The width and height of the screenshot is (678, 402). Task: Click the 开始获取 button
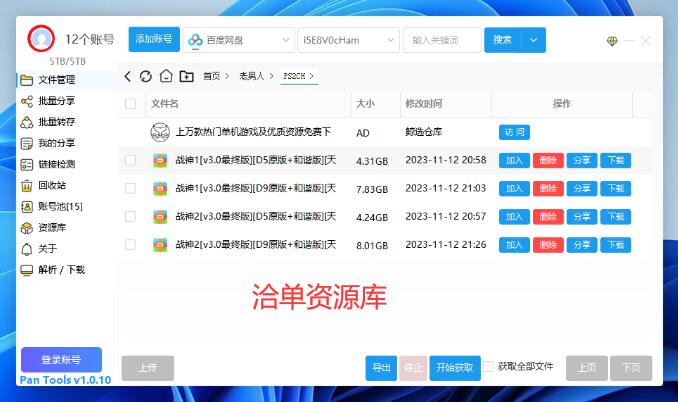pyautogui.click(x=455, y=368)
